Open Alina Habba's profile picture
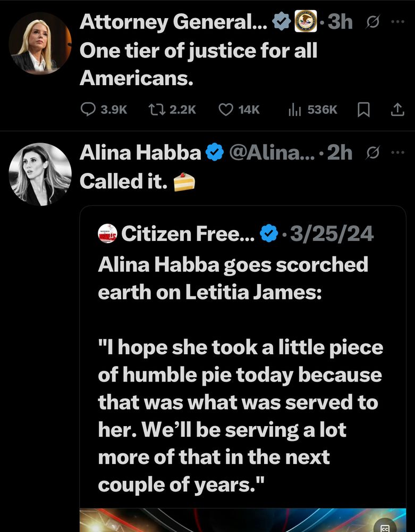The height and width of the screenshot is (532, 415). [40, 174]
